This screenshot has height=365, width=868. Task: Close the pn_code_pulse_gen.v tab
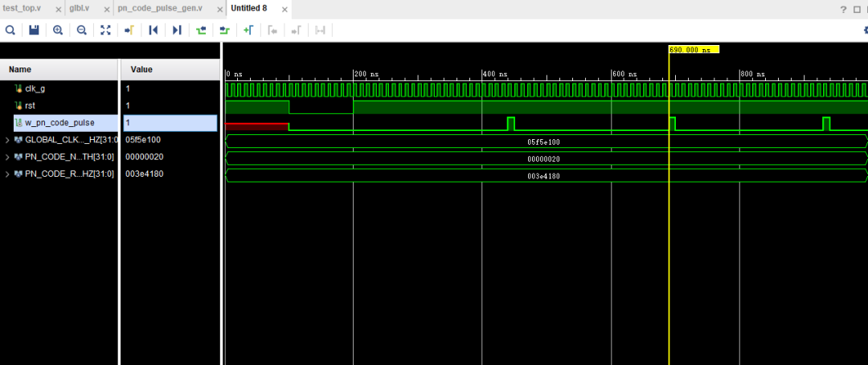218,10
